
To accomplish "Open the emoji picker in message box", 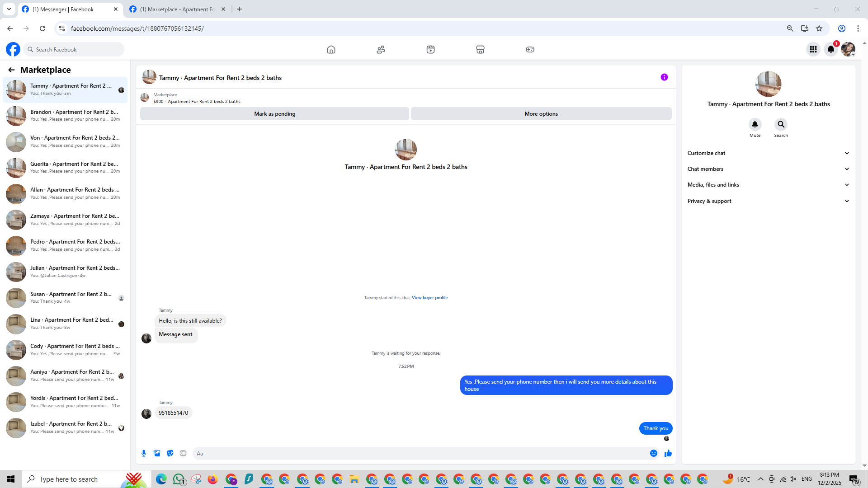I will coord(653,453).
